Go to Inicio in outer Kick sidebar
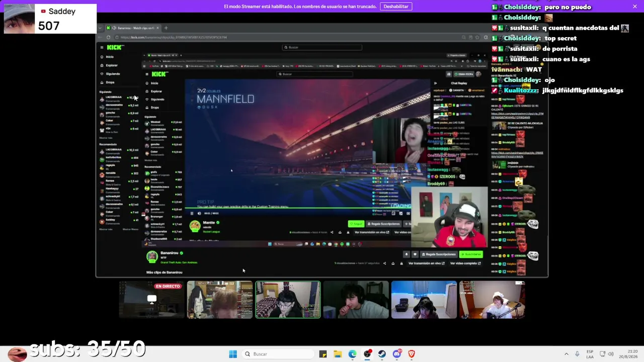Screen dimensions: 644x362 (x=110, y=57)
